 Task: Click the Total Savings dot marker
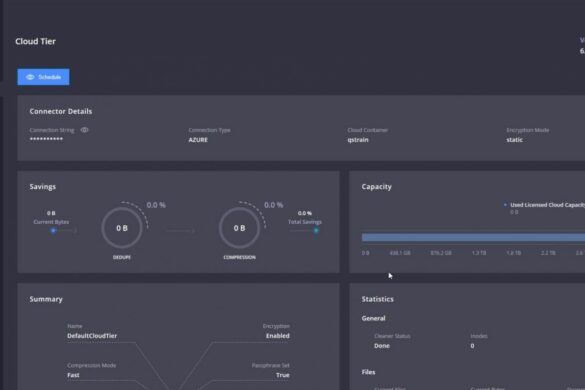click(316, 231)
